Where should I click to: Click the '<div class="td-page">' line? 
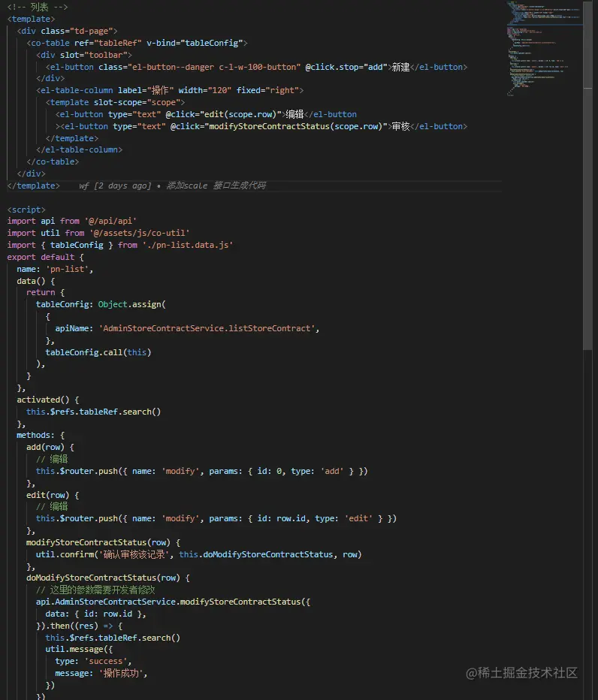67,32
